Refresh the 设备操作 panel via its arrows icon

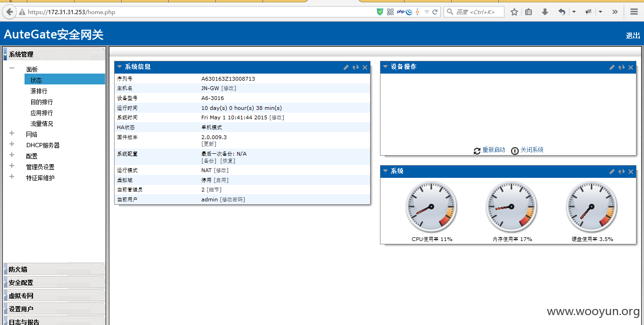pos(621,67)
